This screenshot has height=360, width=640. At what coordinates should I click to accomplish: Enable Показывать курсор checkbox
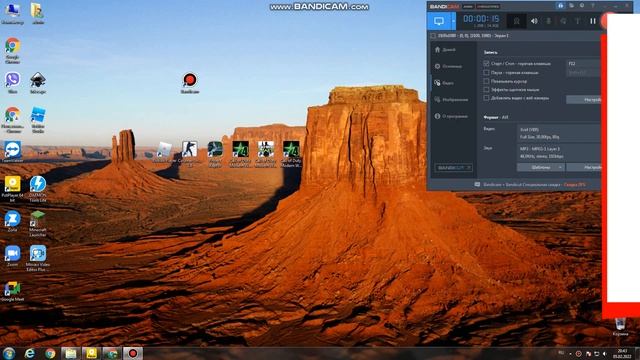coord(486,81)
